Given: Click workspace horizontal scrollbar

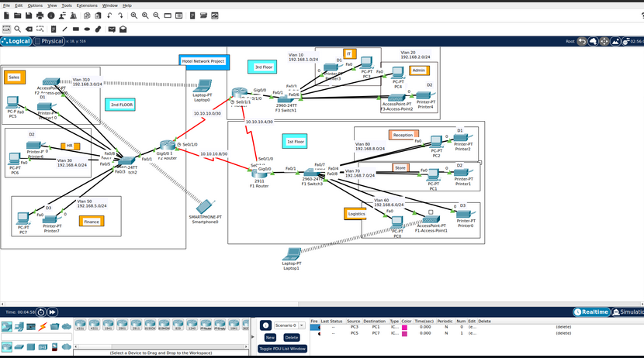Looking at the screenshot, I should coord(322,305).
